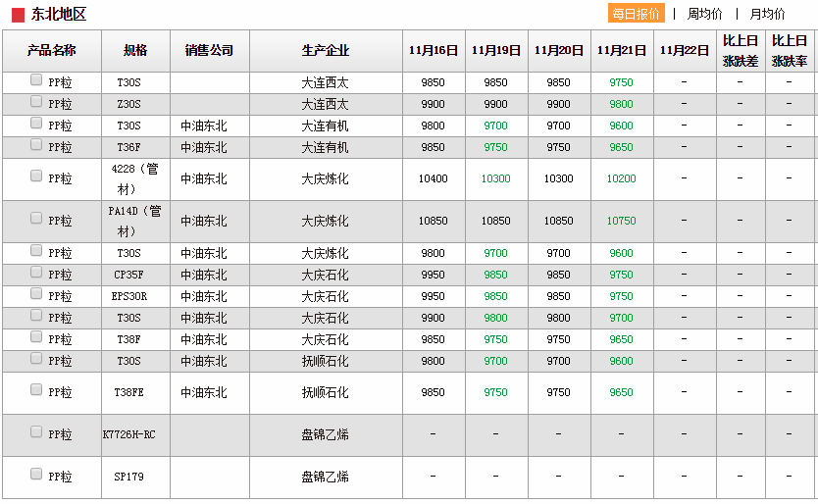Check the T38FE 抚顺石化 row checkbox

click(36, 390)
